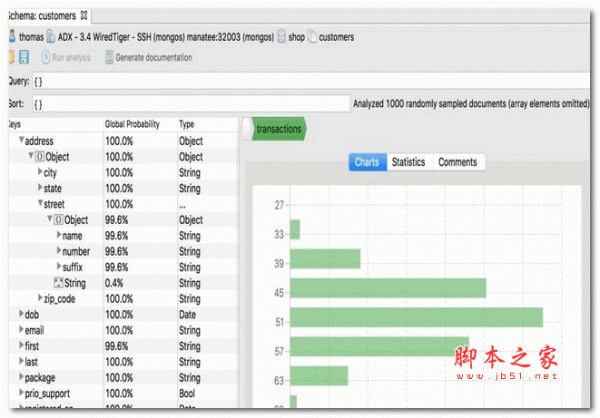Click the Date type cell for dob
Image resolution: width=600 pixels, height=418 pixels.
(188, 315)
